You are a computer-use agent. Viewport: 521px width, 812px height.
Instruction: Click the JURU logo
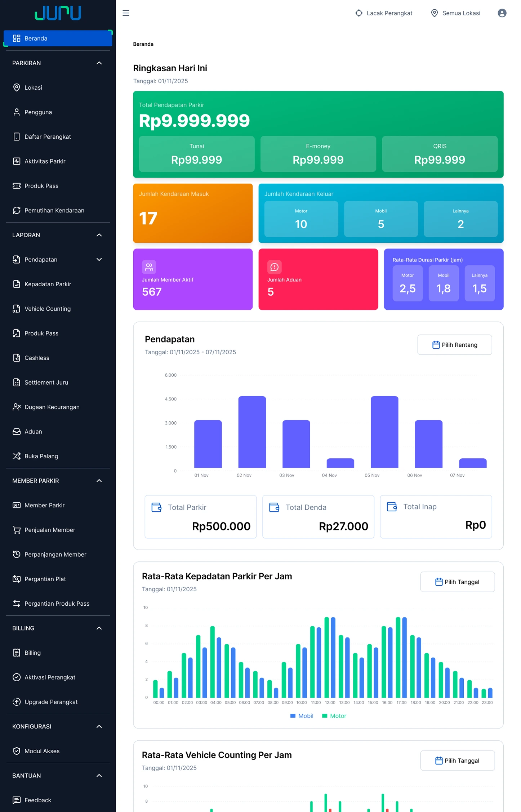tap(58, 13)
